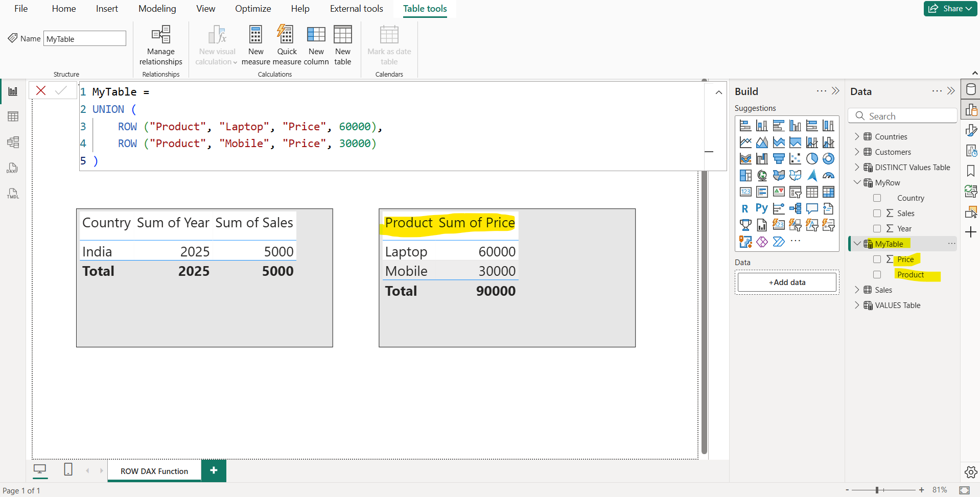Open the External tools tab
The image size is (980, 497).
coord(356,9)
